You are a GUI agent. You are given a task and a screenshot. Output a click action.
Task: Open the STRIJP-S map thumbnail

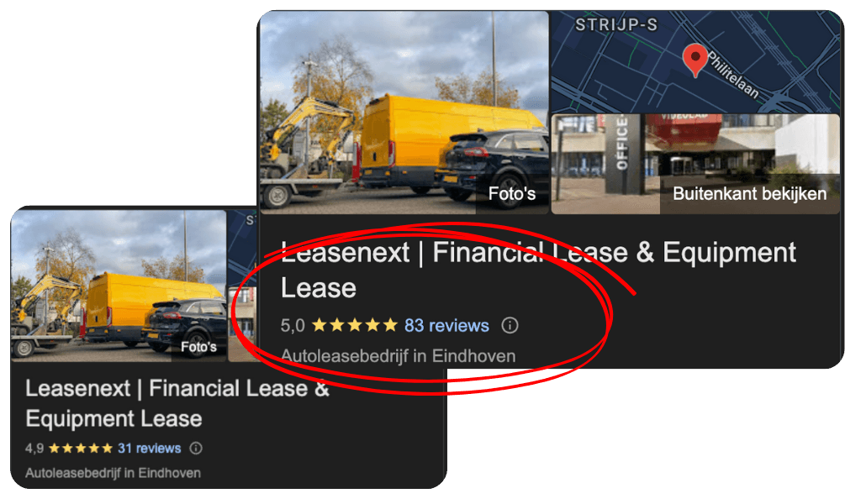tap(695, 61)
